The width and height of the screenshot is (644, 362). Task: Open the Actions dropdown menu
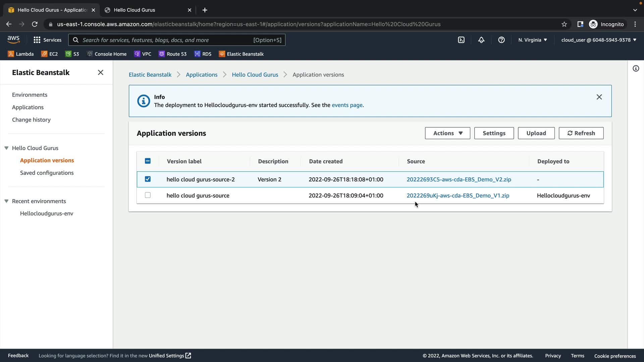[447, 133]
